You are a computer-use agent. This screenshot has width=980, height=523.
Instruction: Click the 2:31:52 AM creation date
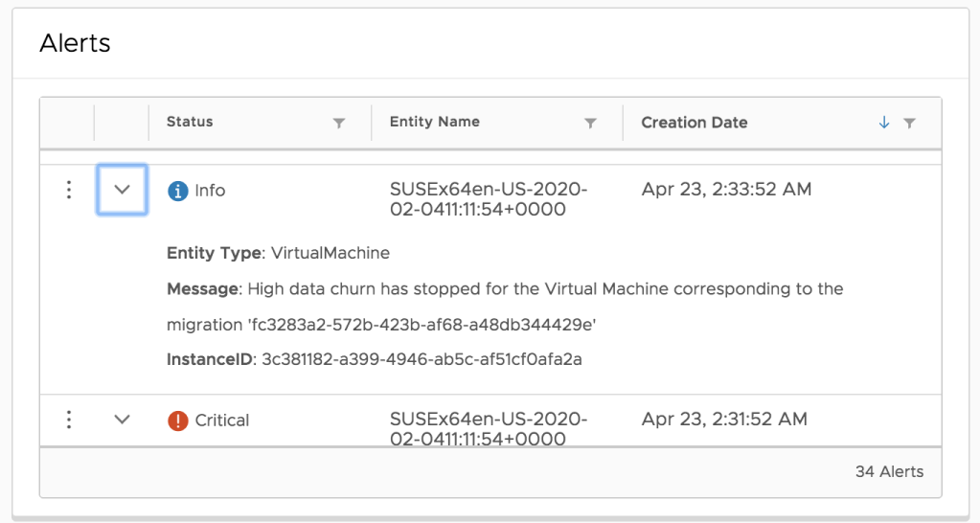tap(724, 420)
